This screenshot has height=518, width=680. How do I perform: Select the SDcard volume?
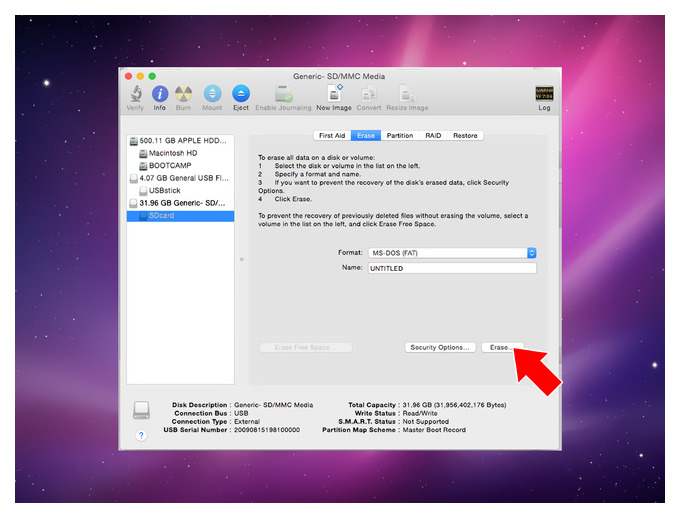[x=180, y=216]
